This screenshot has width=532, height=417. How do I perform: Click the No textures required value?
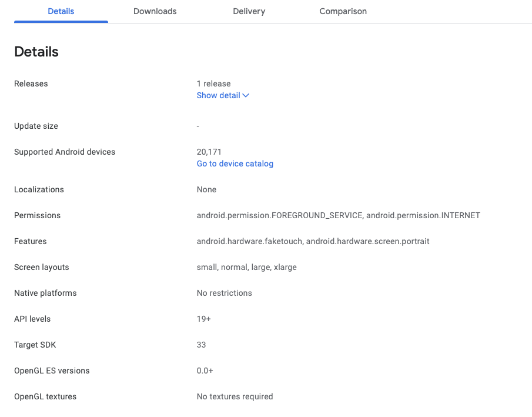pyautogui.click(x=235, y=396)
